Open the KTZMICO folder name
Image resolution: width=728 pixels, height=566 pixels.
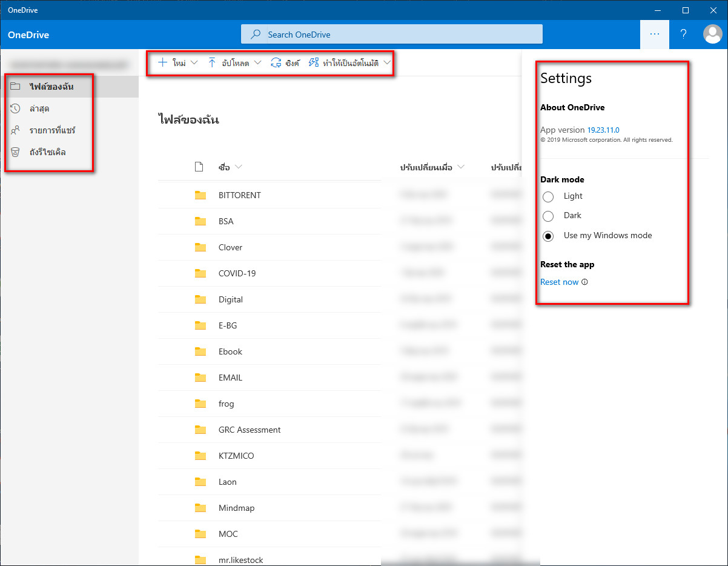[236, 456]
